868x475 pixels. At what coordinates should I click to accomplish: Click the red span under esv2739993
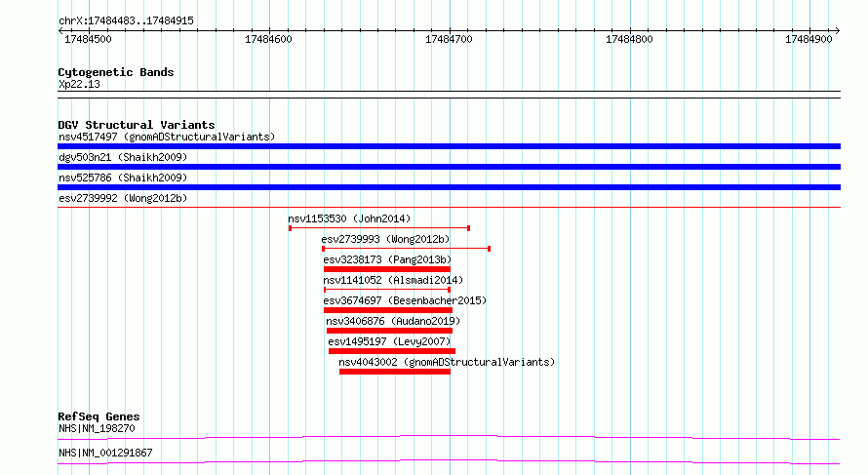(x=407, y=249)
